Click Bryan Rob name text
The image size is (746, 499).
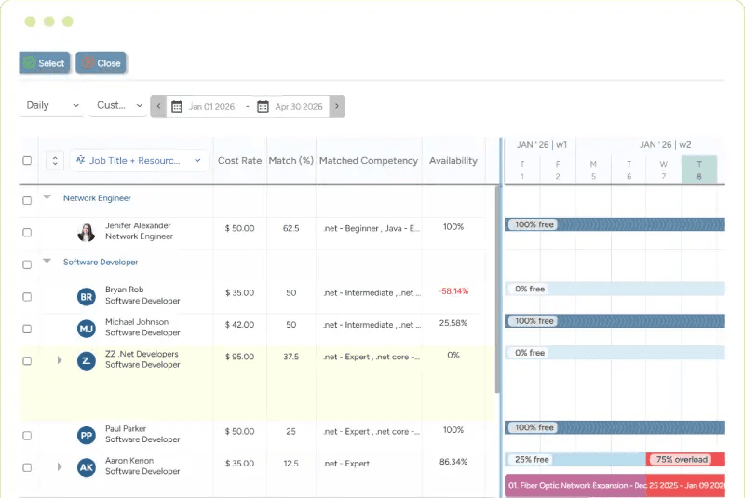pyautogui.click(x=124, y=289)
